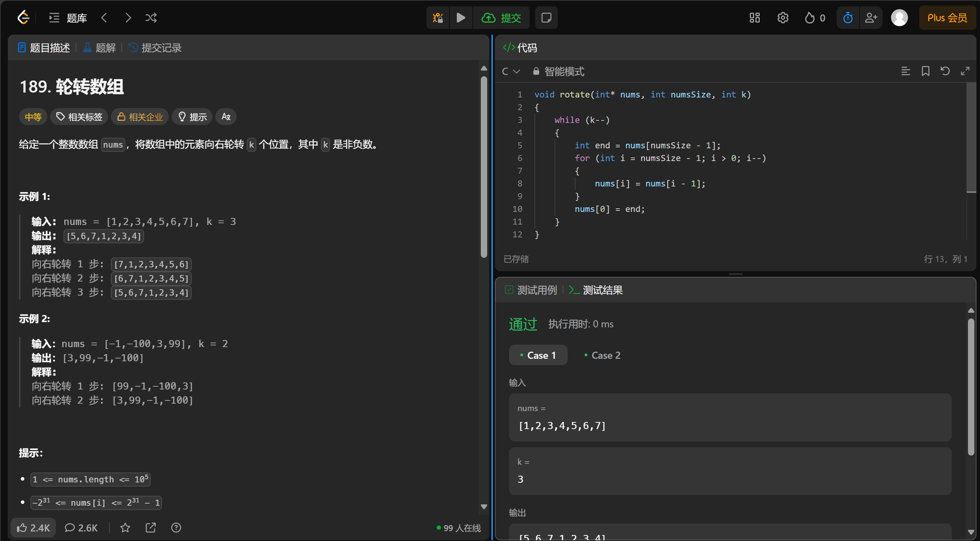Star this problem as favorite
The image size is (980, 541).
[125, 528]
